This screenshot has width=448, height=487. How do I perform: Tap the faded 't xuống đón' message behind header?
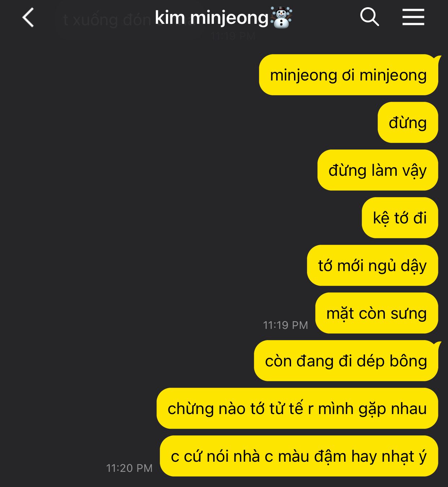click(107, 20)
